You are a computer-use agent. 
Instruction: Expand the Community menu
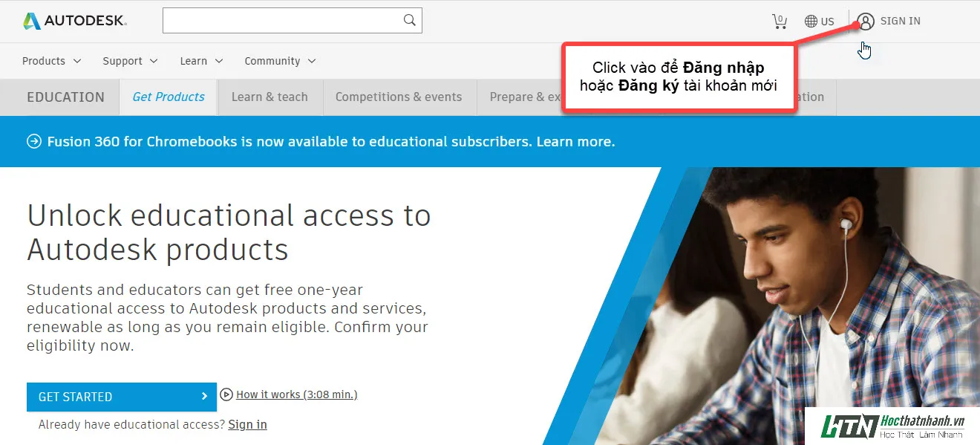[280, 61]
